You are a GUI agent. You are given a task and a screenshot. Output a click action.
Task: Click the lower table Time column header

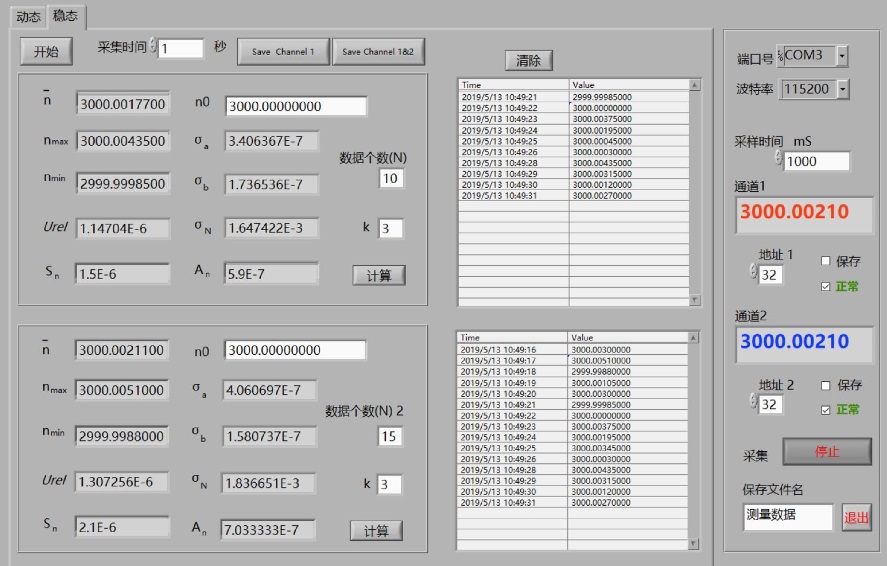coord(512,338)
